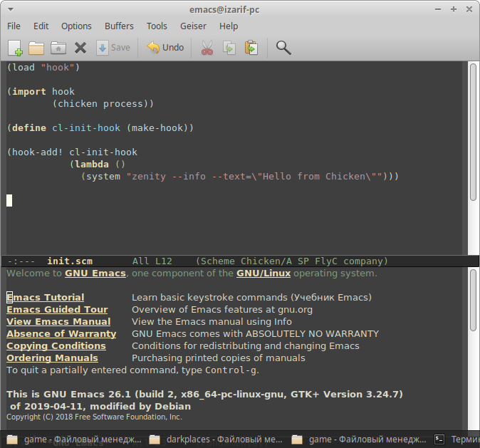Click the Save toolbar button
Image resolution: width=480 pixels, height=448 pixels.
(113, 48)
